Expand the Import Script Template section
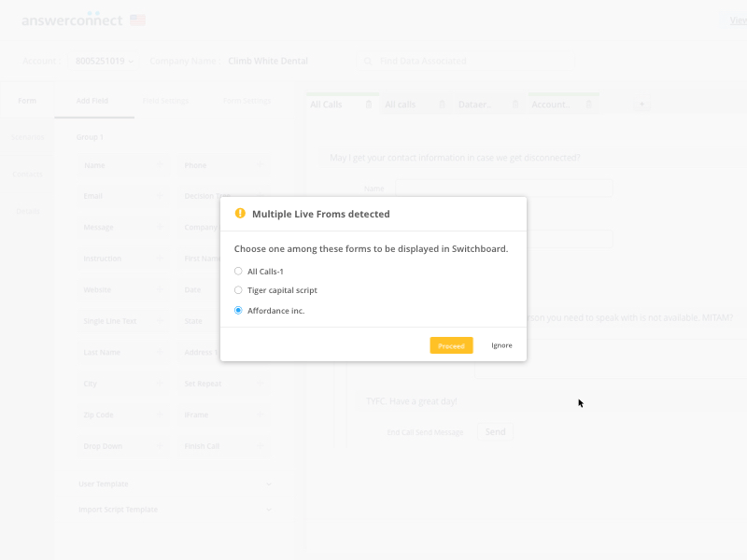Screen dimensions: 747x560 pos(269,510)
